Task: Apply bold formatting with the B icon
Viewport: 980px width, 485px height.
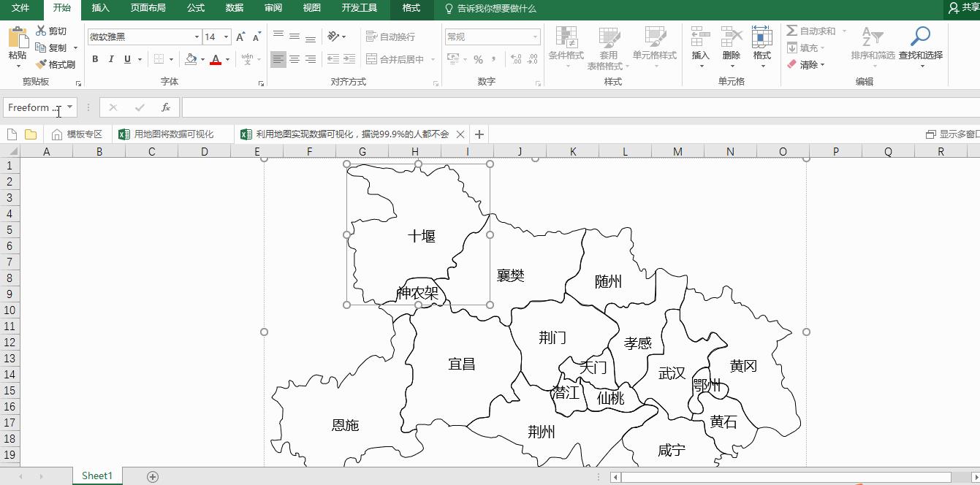Action: coord(94,58)
